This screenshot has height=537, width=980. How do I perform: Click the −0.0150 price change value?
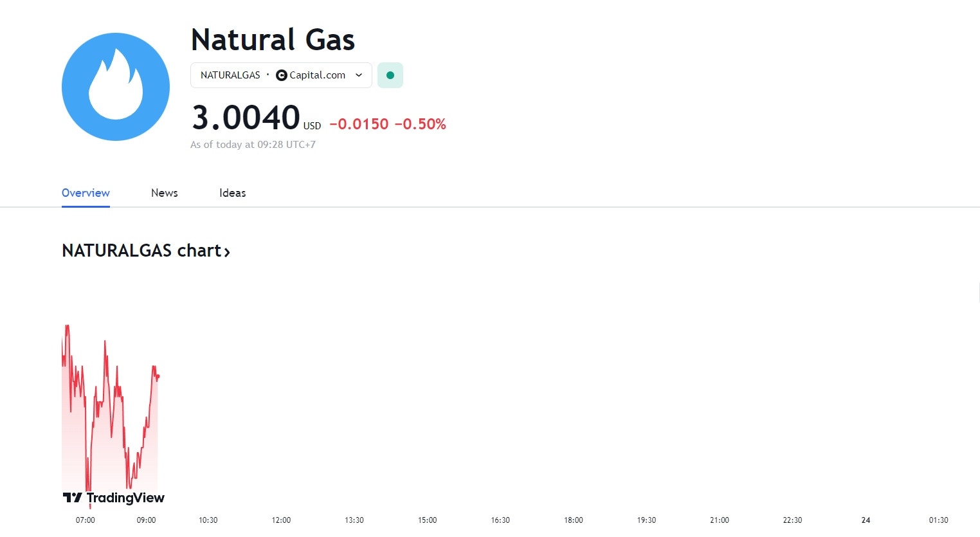(359, 124)
